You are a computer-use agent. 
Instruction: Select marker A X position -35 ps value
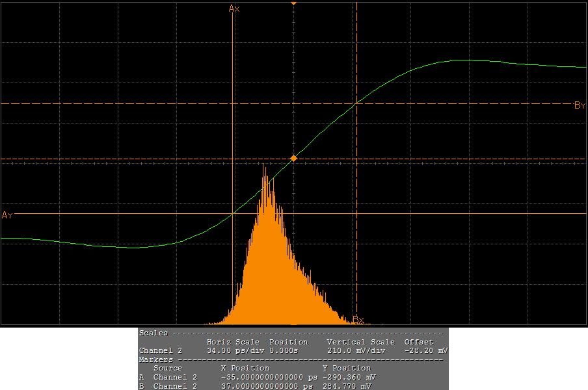click(269, 377)
